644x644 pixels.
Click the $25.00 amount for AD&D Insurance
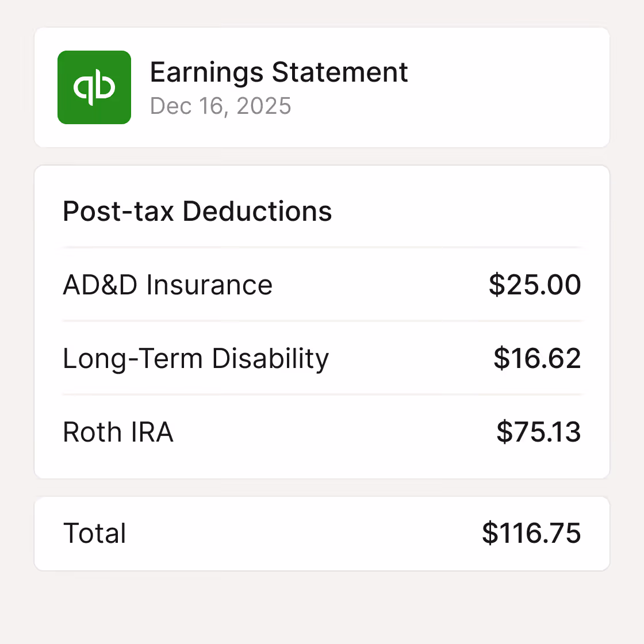point(534,285)
